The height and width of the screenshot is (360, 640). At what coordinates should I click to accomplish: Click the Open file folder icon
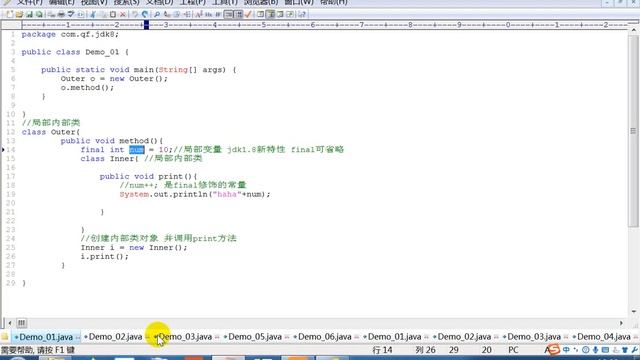point(19,14)
